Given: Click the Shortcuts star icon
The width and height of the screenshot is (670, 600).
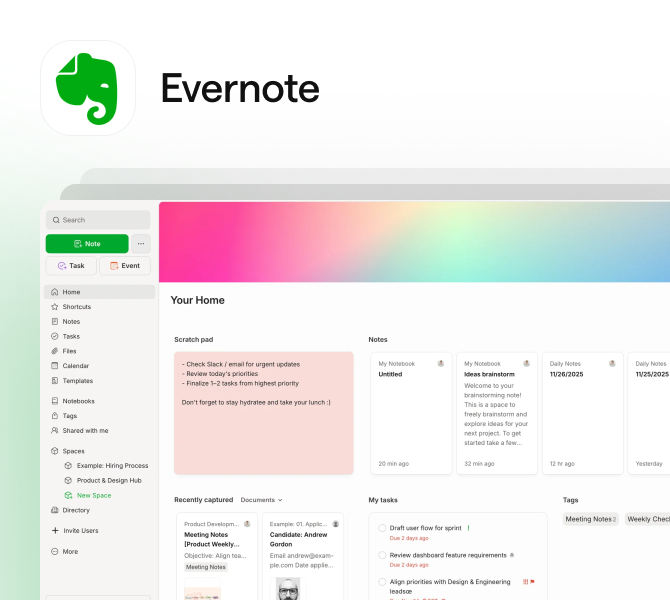Looking at the screenshot, I should point(55,307).
